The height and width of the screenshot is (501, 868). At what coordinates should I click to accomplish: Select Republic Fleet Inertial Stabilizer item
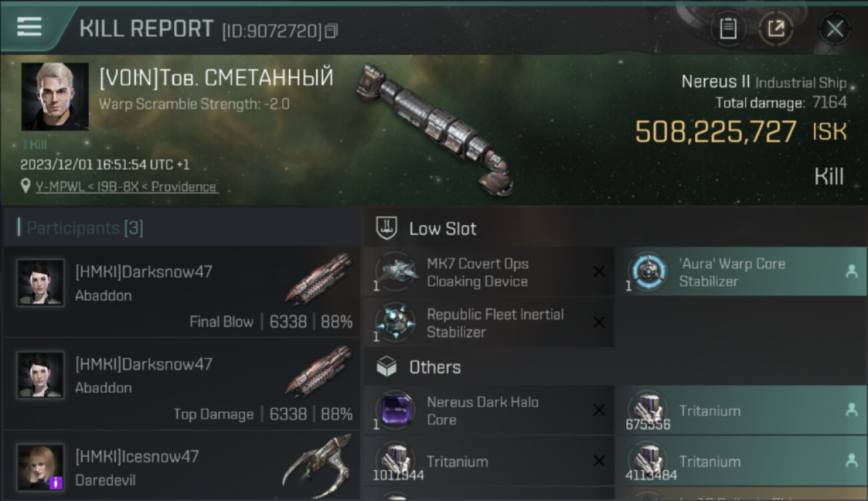pos(489,323)
